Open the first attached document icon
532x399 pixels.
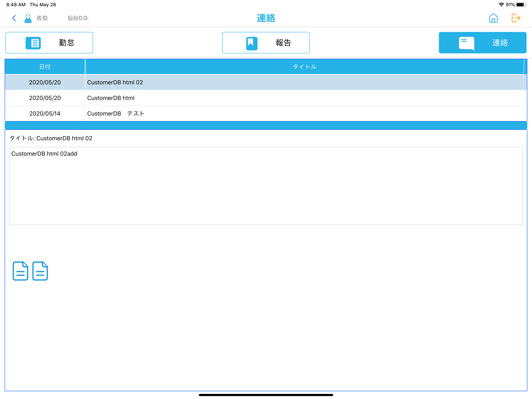coord(20,271)
